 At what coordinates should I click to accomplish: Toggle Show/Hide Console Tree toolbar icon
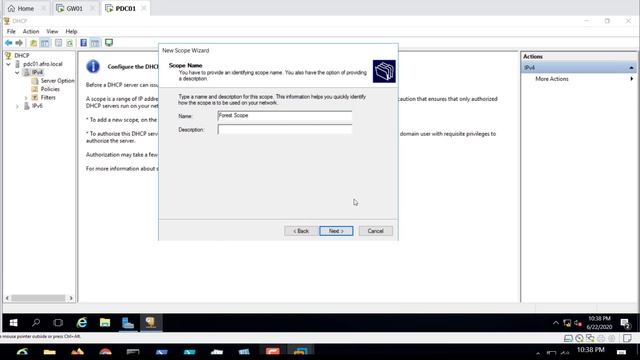click(x=45, y=43)
